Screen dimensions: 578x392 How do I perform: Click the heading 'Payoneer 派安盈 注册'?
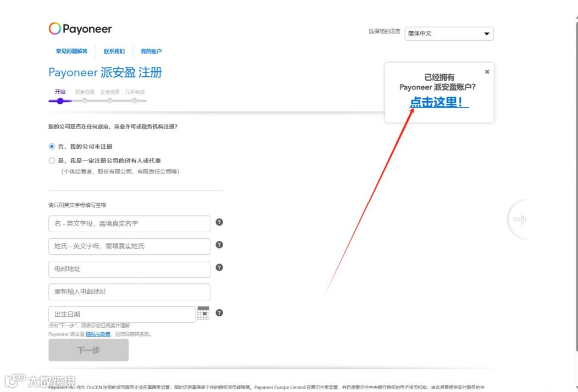[x=105, y=72]
